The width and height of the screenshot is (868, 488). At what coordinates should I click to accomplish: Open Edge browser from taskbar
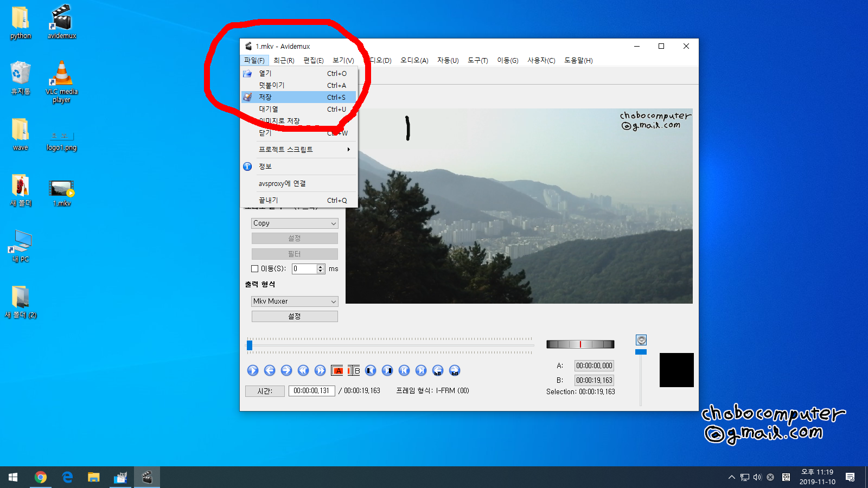coord(67,477)
